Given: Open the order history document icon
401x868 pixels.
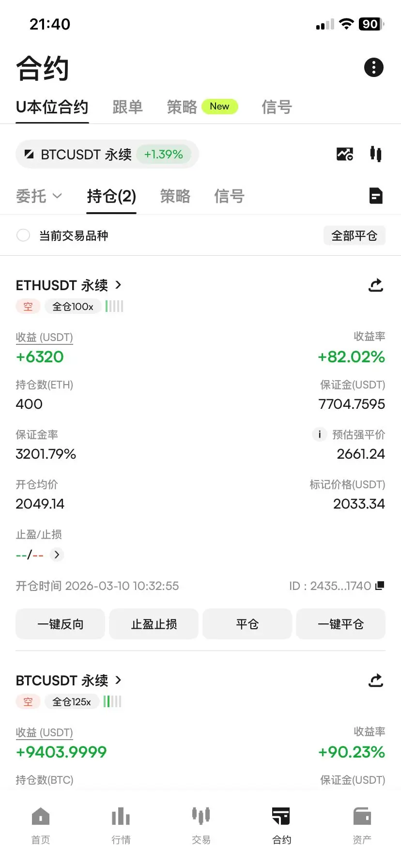Looking at the screenshot, I should point(376,196).
